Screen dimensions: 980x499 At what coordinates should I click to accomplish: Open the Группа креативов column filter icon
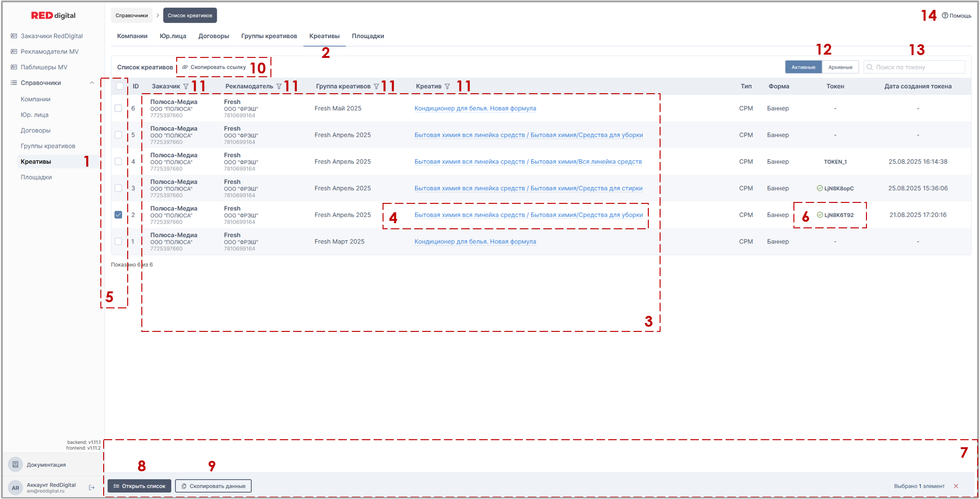coord(376,87)
